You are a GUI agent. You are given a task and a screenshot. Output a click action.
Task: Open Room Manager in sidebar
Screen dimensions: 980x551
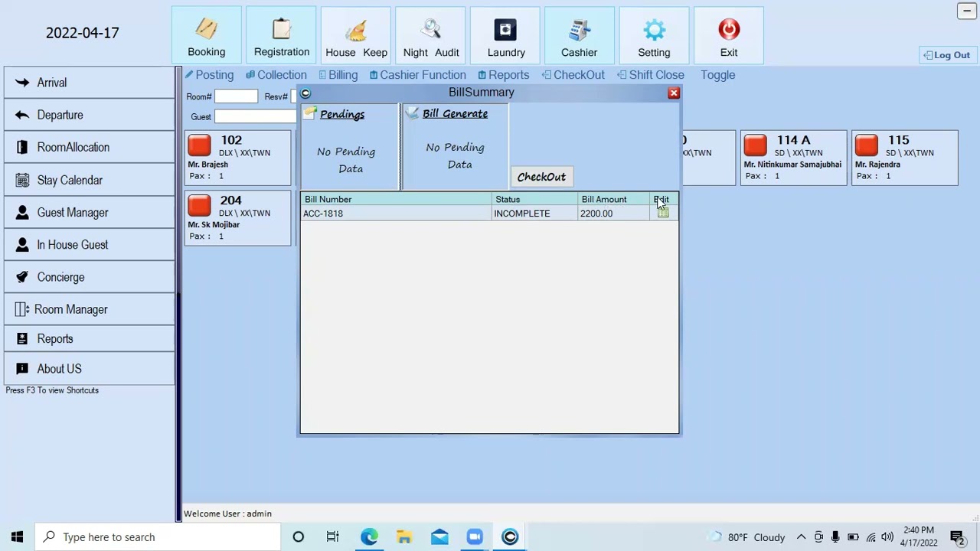click(x=90, y=309)
